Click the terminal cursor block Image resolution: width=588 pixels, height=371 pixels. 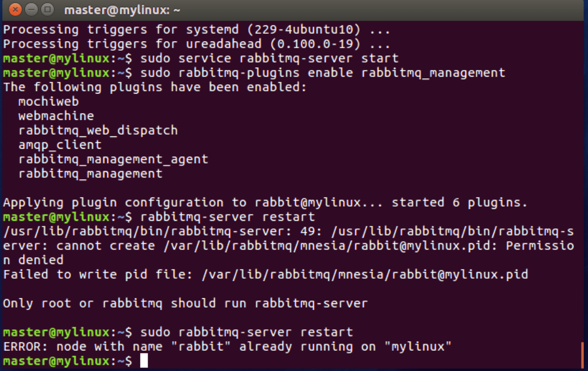[144, 361]
